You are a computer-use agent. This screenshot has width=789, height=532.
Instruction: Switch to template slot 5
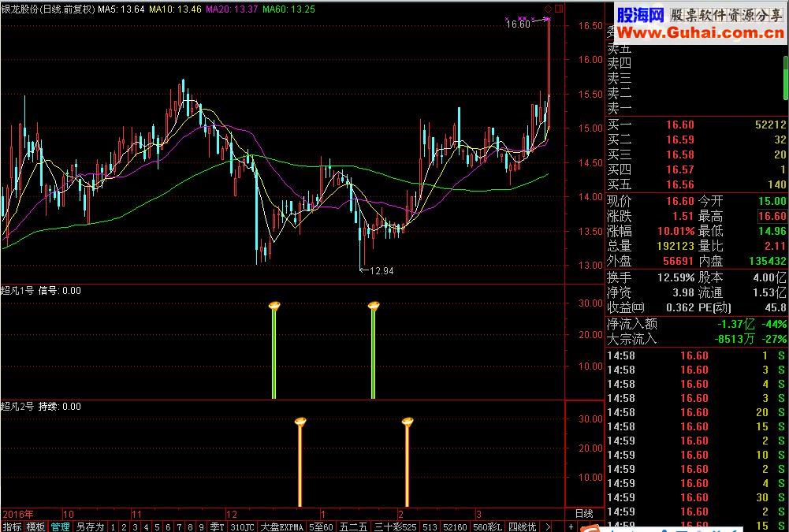[157, 527]
